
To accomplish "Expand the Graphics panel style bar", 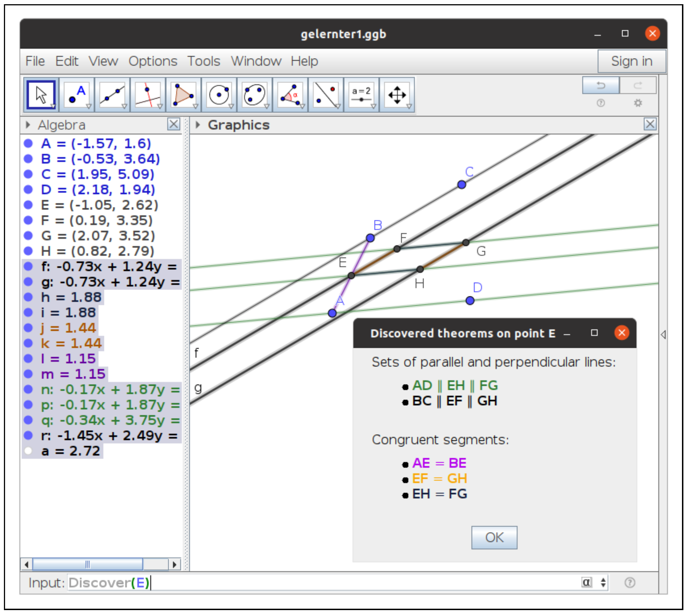I will (x=198, y=125).
